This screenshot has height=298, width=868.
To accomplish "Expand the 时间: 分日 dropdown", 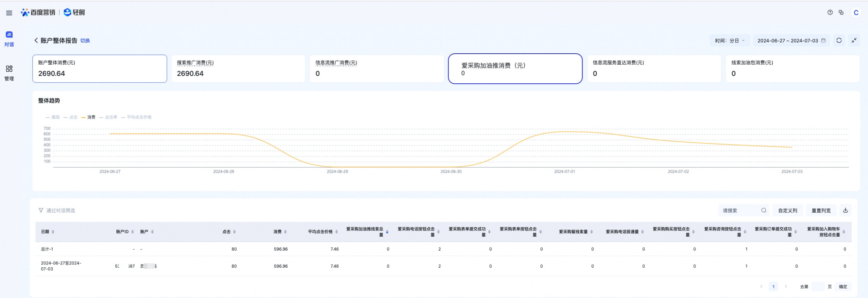I will (730, 41).
